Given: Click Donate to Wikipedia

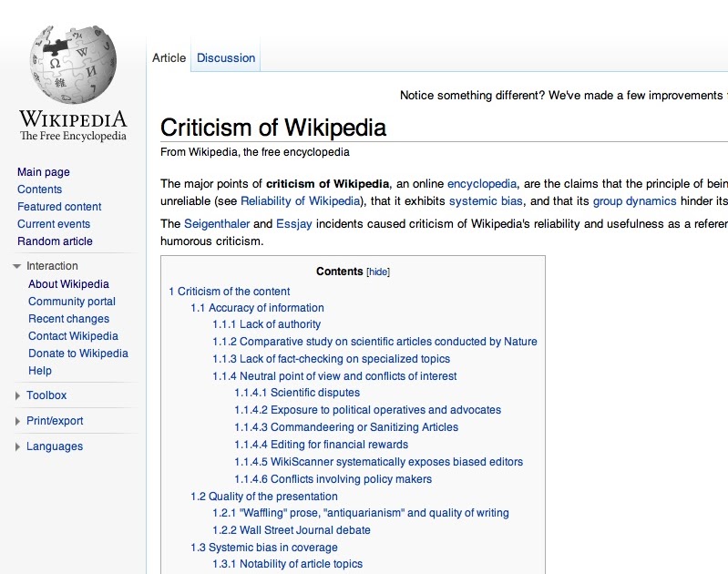Looking at the screenshot, I should (78, 354).
